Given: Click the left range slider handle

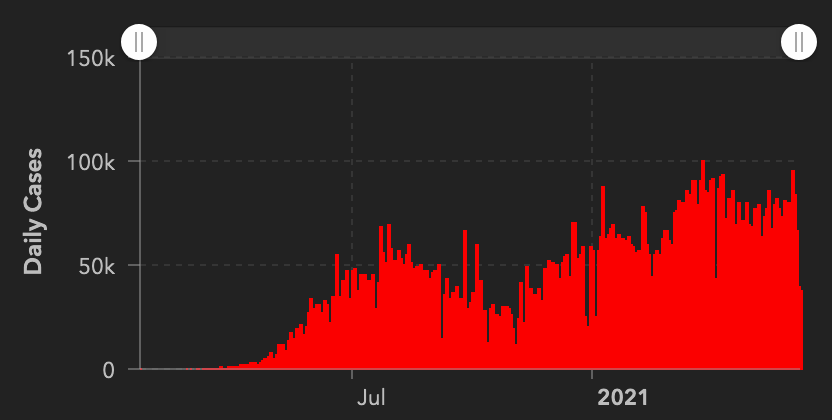Looking at the screenshot, I should pos(139,42).
